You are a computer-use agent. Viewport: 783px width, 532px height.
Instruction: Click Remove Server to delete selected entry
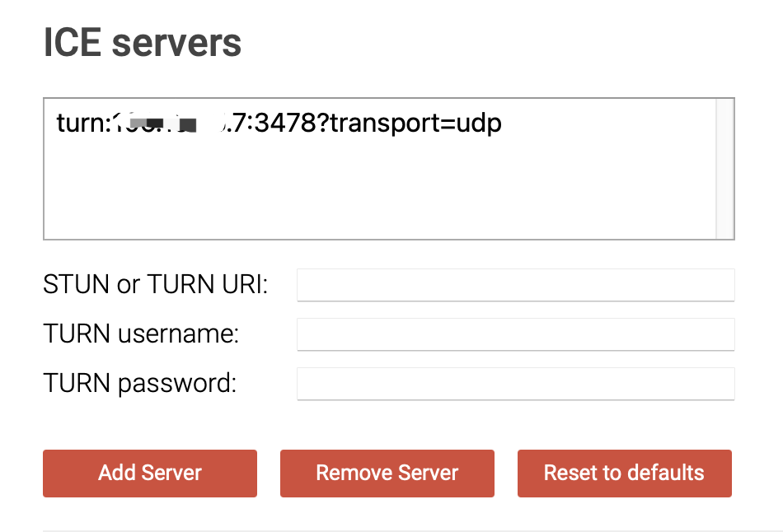click(387, 473)
